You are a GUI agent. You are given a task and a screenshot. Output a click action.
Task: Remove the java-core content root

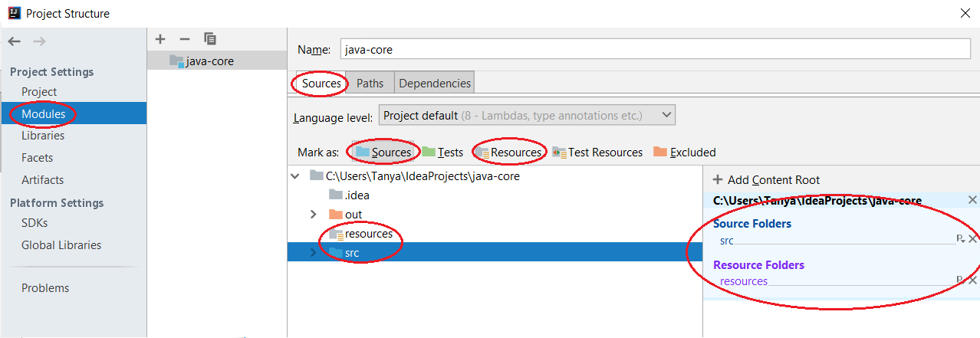pyautogui.click(x=972, y=201)
